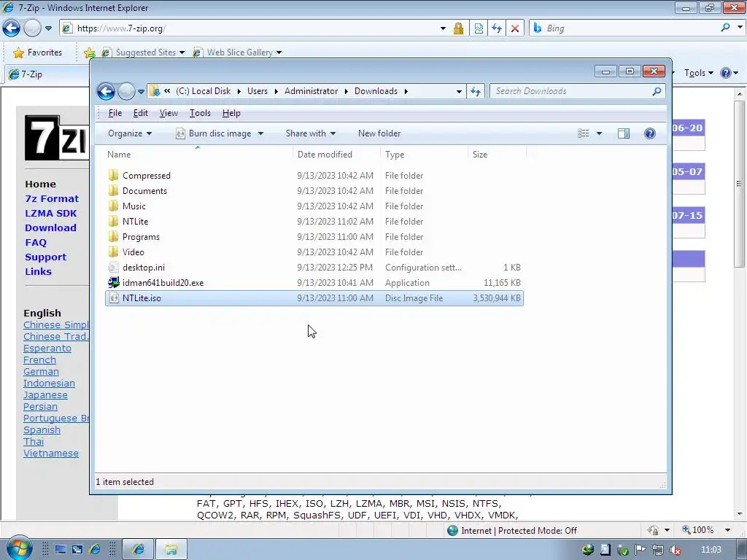The width and height of the screenshot is (747, 560).
Task: Click the Music folder icon
Action: [113, 206]
